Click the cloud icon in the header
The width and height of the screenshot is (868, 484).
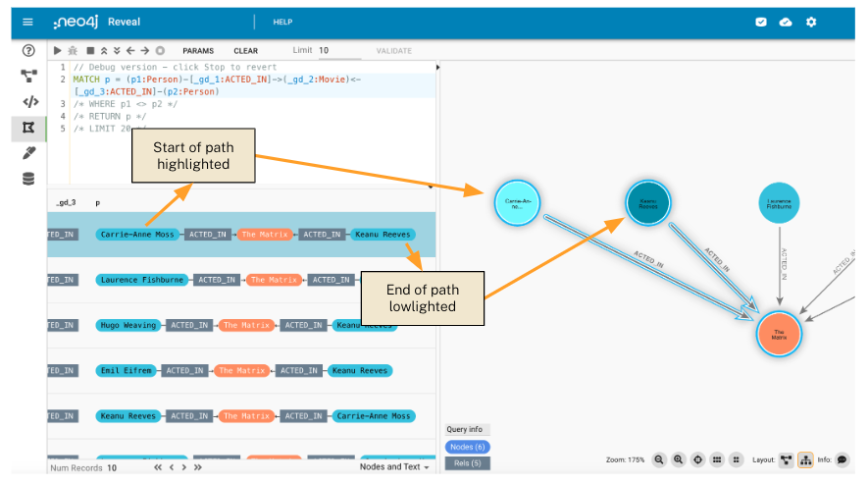pyautogui.click(x=786, y=23)
